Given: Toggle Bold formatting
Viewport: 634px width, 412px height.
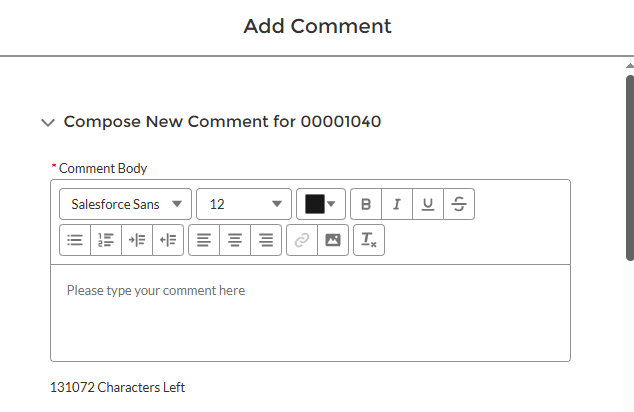Looking at the screenshot, I should coord(366,204).
